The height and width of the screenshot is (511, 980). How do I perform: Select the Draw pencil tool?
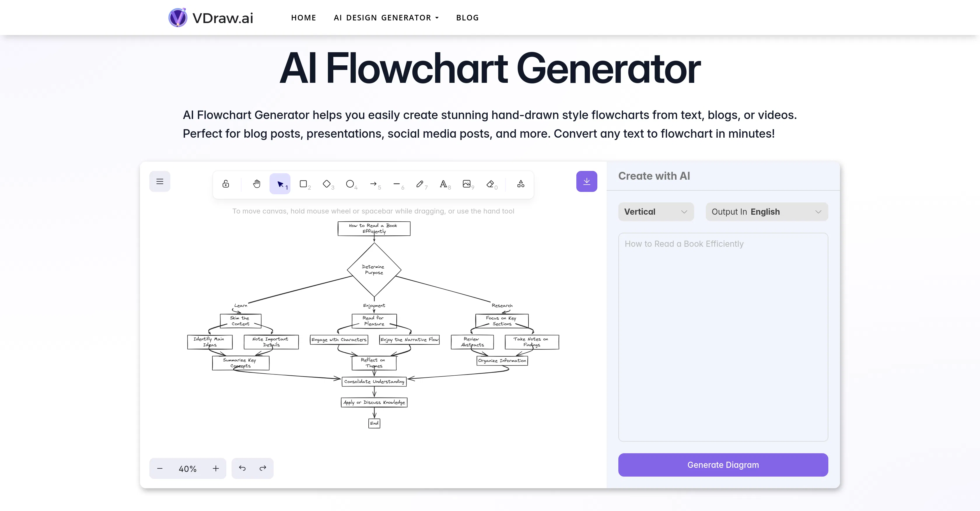coord(421,184)
